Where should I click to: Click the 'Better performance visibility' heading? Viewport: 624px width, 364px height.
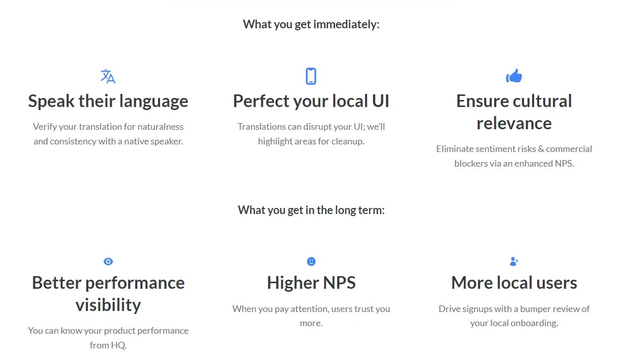pyautogui.click(x=108, y=294)
